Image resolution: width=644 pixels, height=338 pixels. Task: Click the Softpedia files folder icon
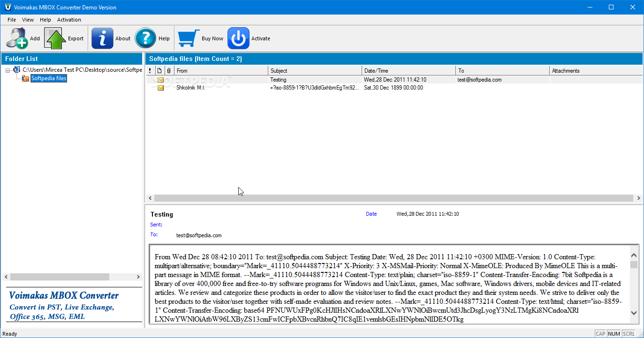(x=25, y=78)
